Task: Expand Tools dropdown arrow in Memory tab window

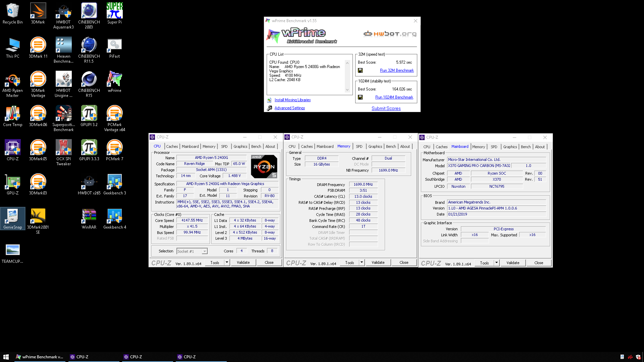Action: (x=362, y=262)
